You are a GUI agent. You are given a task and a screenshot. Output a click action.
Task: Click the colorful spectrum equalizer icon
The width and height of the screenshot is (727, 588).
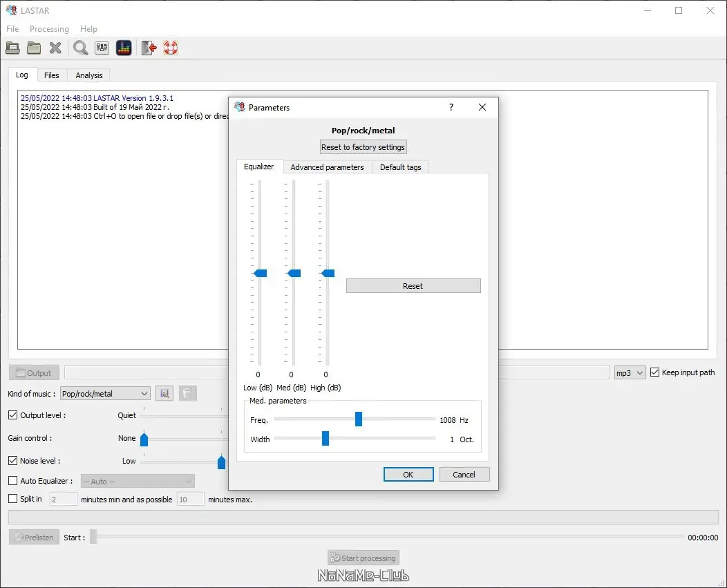[x=124, y=48]
